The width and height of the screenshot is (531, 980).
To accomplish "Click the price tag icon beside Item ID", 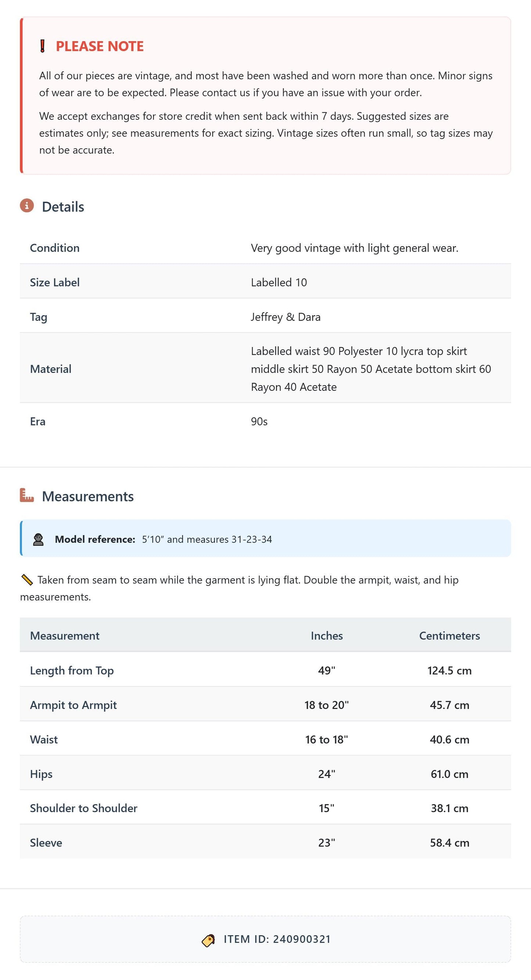I will 208,940.
